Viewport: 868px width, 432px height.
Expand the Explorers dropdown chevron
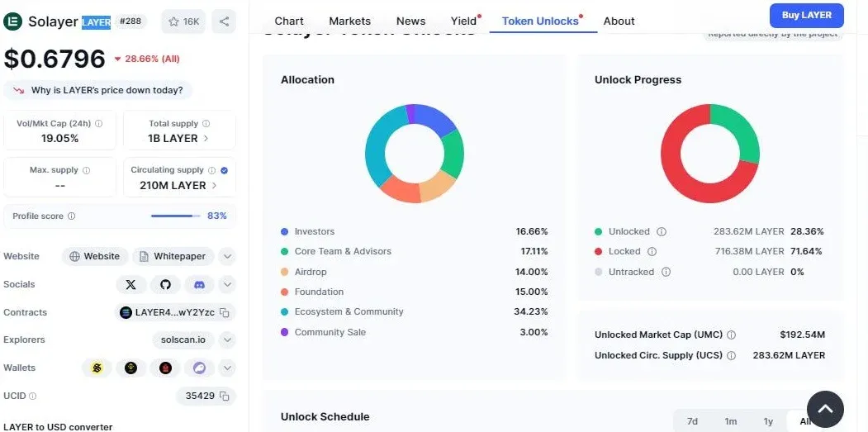[227, 339]
